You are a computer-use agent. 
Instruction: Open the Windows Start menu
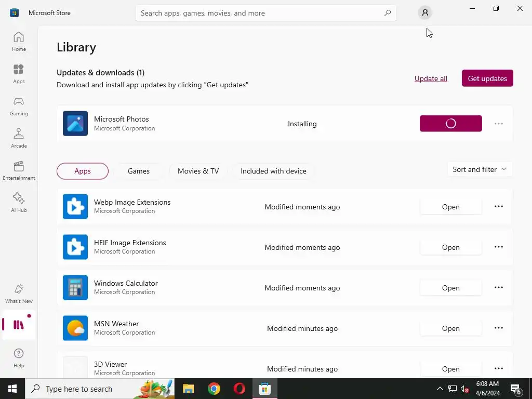pyautogui.click(x=12, y=389)
